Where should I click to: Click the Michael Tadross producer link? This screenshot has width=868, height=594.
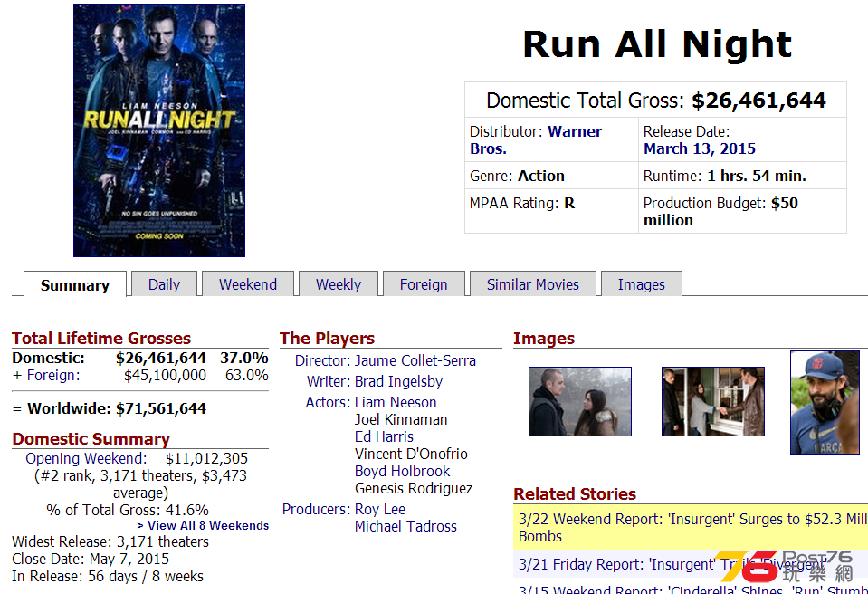[405, 526]
